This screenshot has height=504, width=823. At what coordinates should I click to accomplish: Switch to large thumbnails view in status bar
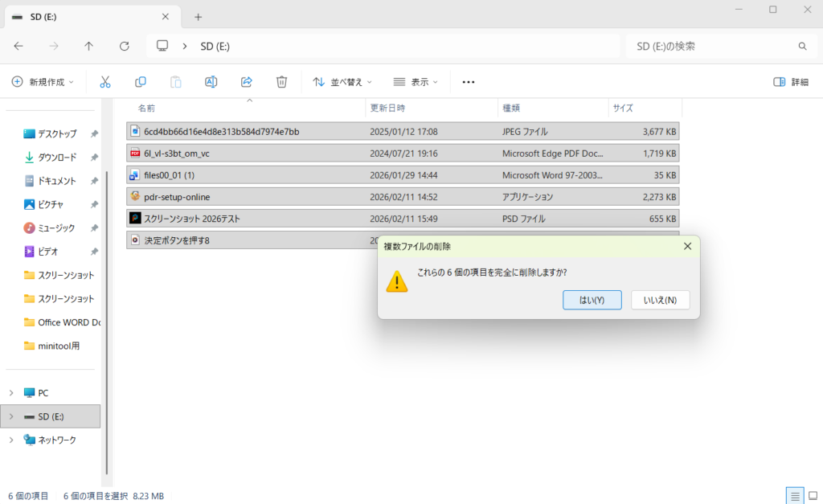812,495
